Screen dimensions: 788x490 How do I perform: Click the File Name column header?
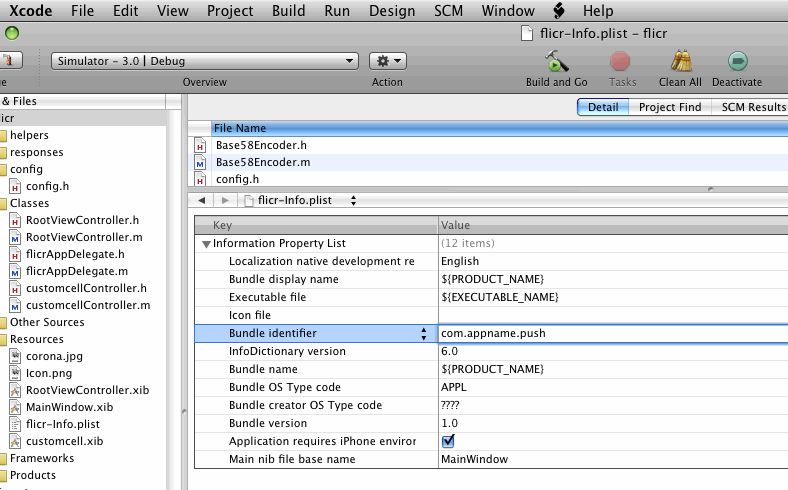coord(500,128)
